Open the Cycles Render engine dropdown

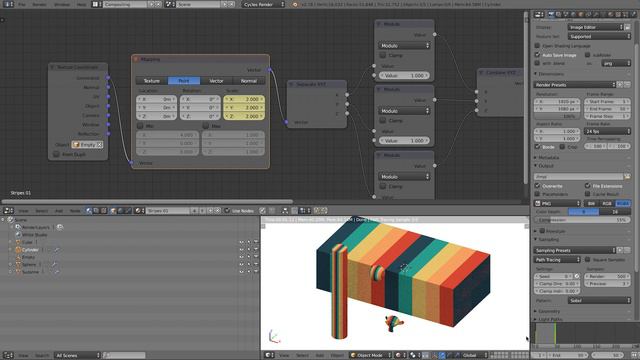(x=263, y=4)
